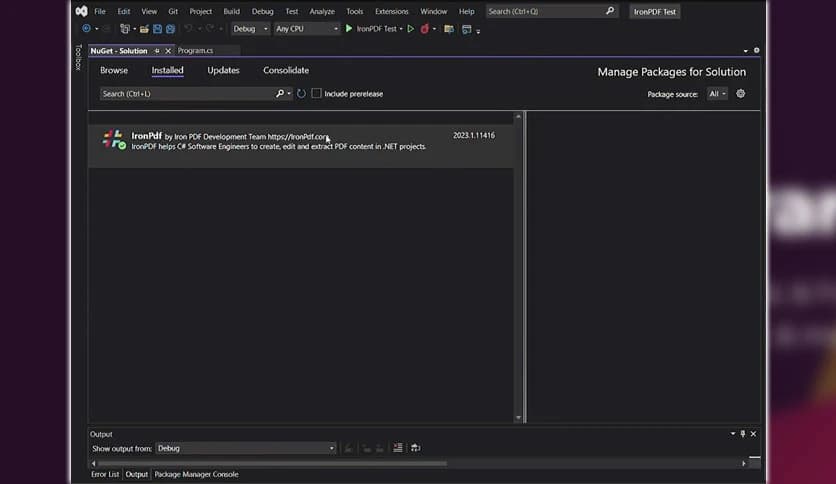Clear all output with toolbar icon
The height and width of the screenshot is (484, 836).
pyautogui.click(x=397, y=448)
